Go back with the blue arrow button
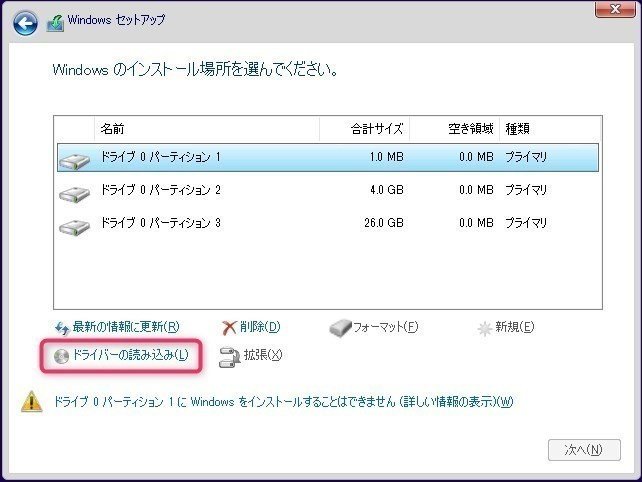Image resolution: width=642 pixels, height=482 pixels. coord(25,23)
